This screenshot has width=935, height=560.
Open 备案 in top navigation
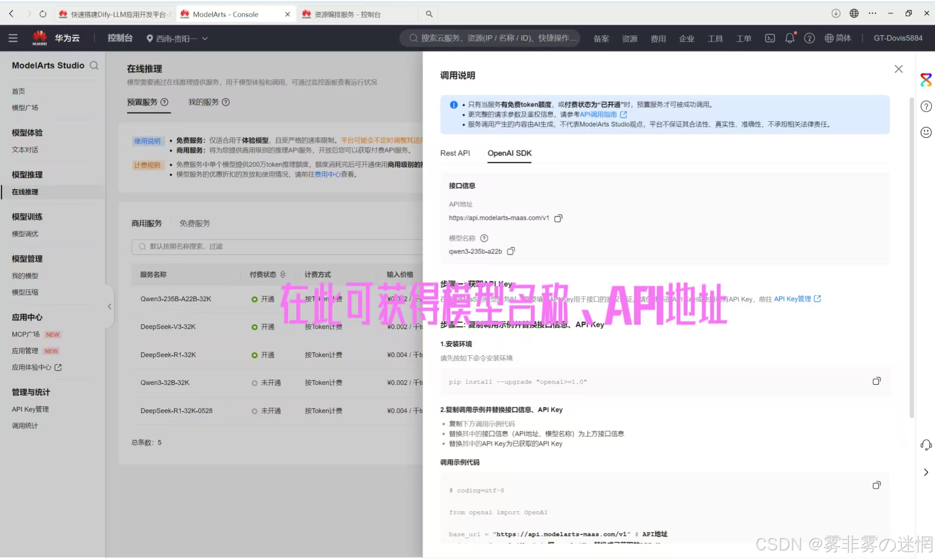click(x=601, y=38)
